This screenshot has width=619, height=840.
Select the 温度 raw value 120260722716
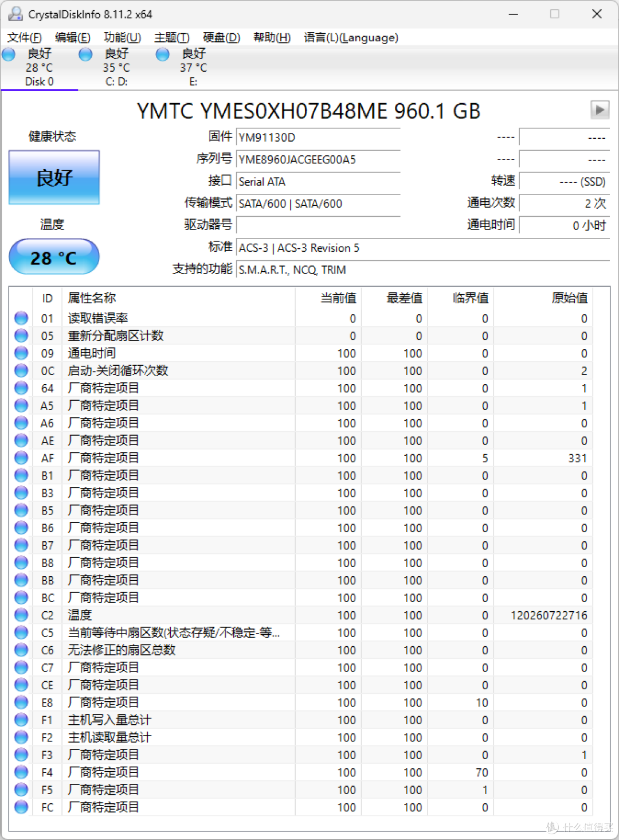[549, 615]
